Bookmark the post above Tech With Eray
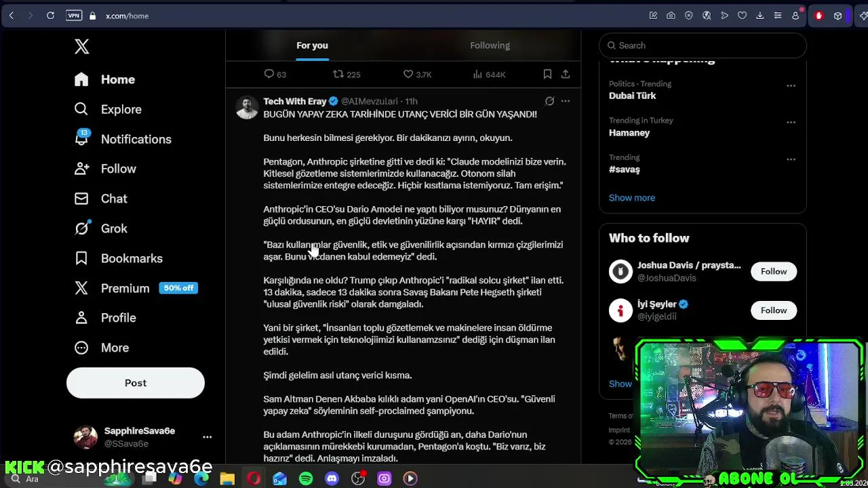 (x=547, y=74)
